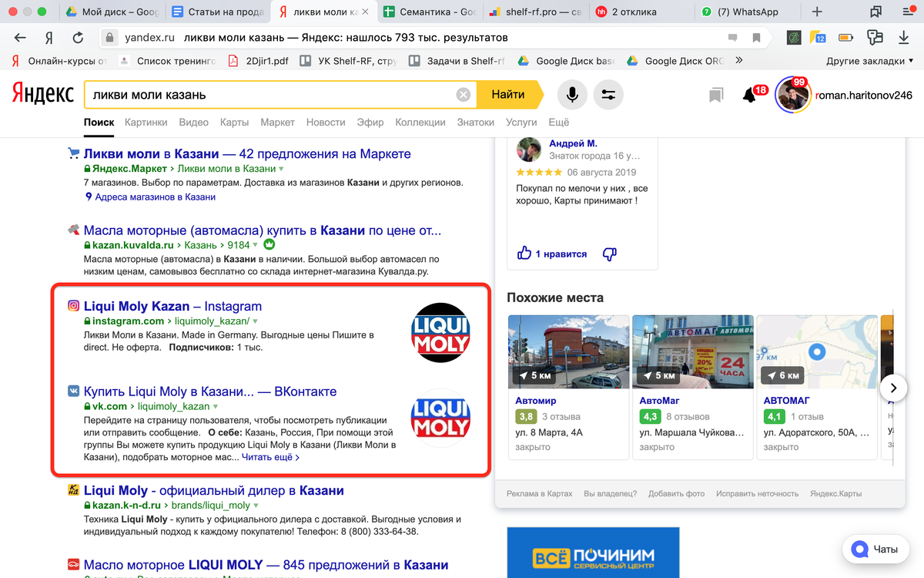
Task: Expand instagram.com liquimoly_kazan options arrow
Action: [255, 321]
